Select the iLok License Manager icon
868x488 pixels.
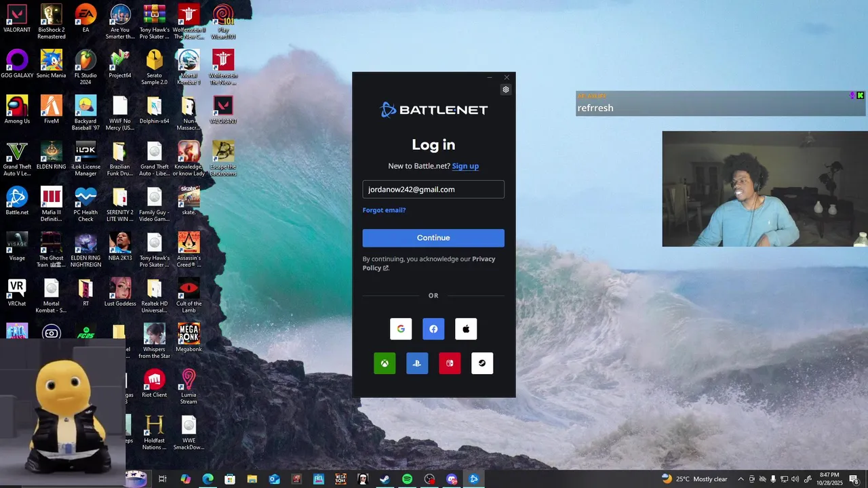pyautogui.click(x=85, y=159)
